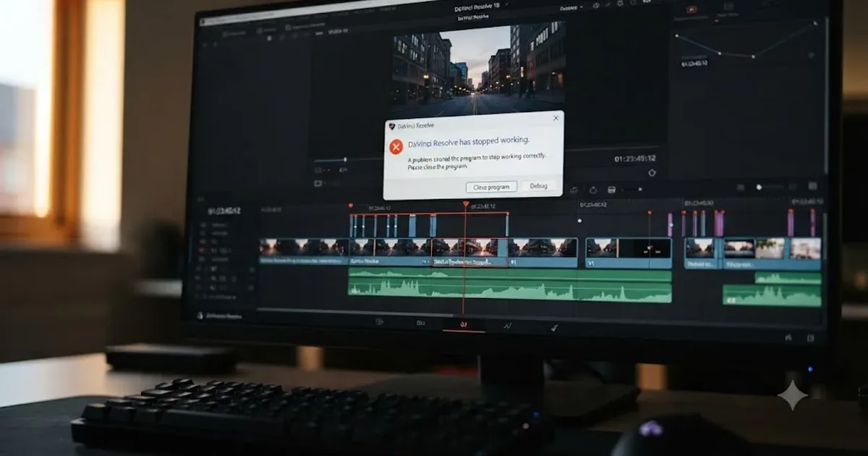868x456 pixels.
Task: Click the Debug button in the crash dialog
Action: tap(539, 186)
